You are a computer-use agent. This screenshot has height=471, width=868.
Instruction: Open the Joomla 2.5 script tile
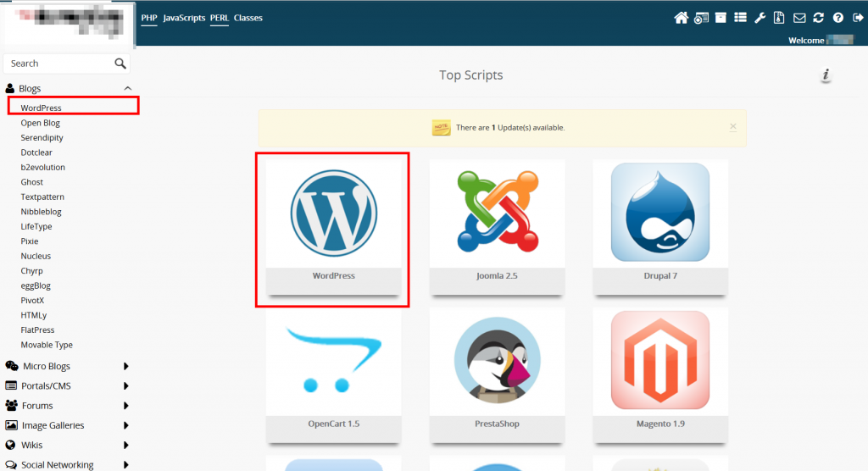(x=497, y=228)
